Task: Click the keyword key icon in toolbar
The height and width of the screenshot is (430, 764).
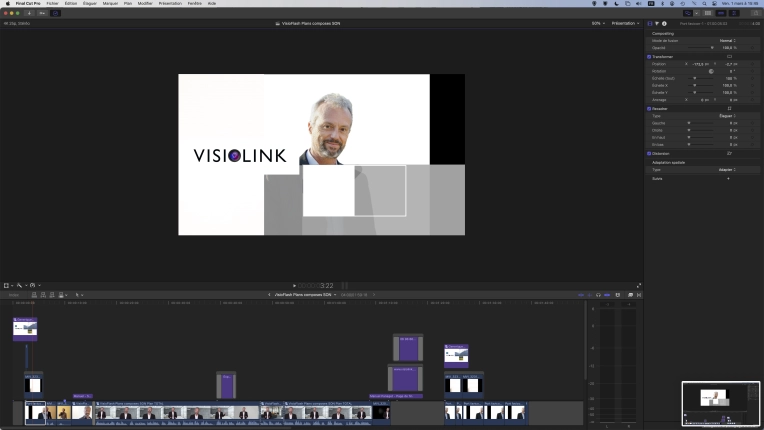Action: (x=42, y=13)
